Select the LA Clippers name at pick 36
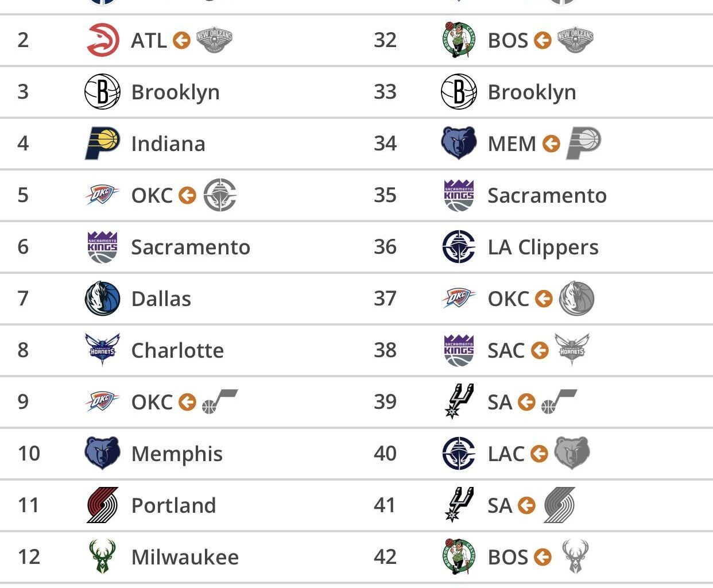The image size is (713, 588). point(543,247)
